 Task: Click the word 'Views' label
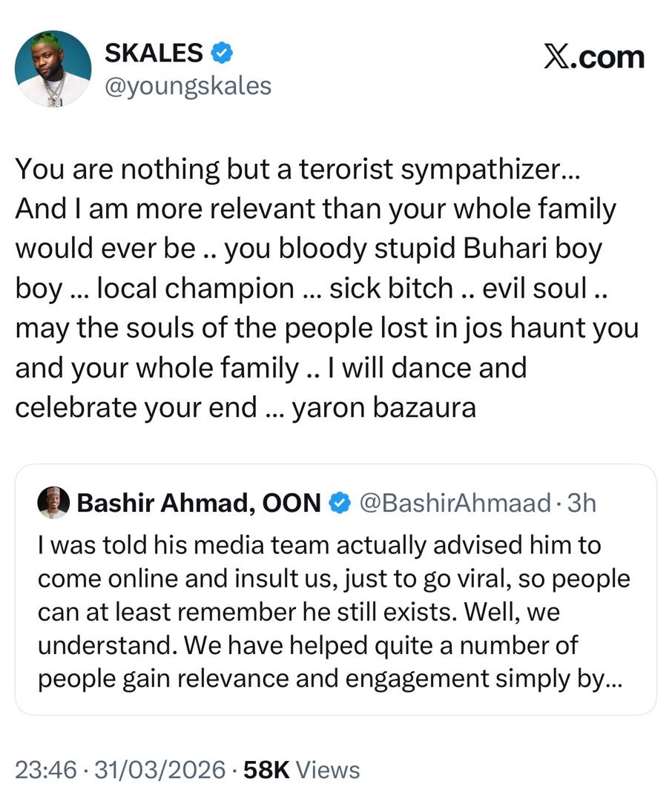click(x=328, y=770)
